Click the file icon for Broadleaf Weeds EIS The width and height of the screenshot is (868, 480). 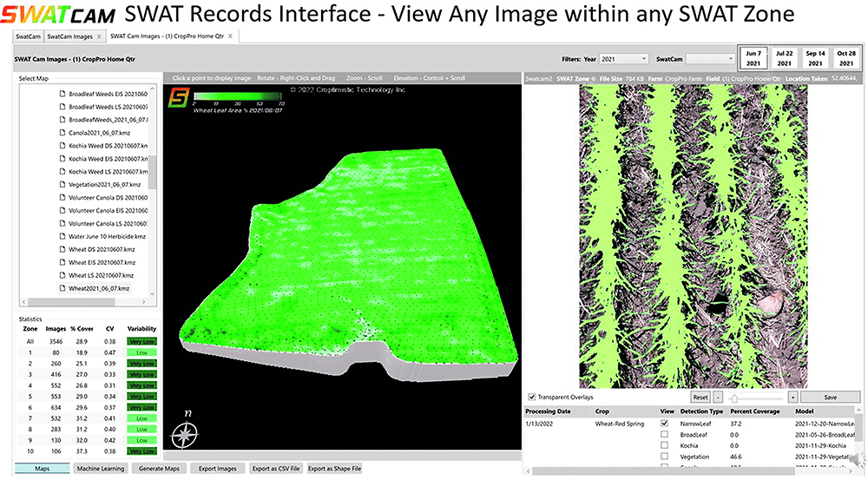coord(62,94)
